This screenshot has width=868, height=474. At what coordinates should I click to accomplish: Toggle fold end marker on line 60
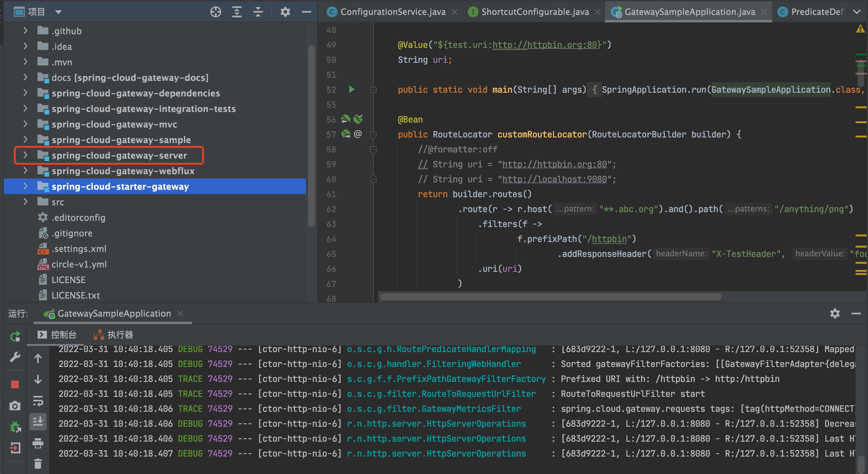[x=373, y=179]
